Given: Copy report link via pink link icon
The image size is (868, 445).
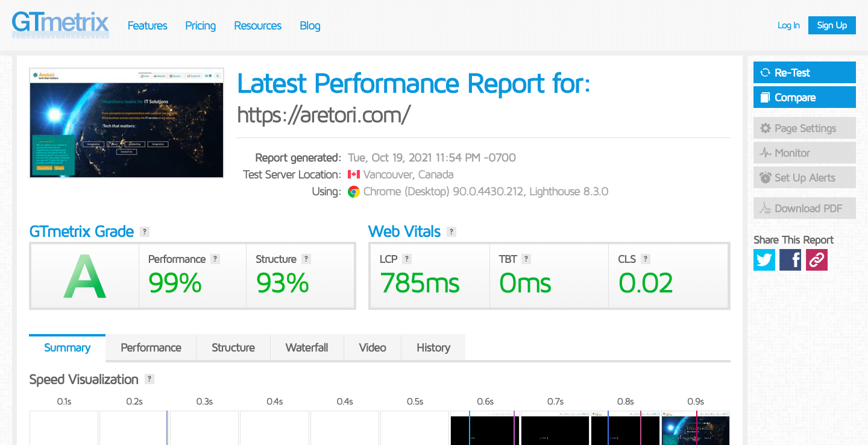Looking at the screenshot, I should pos(817,260).
